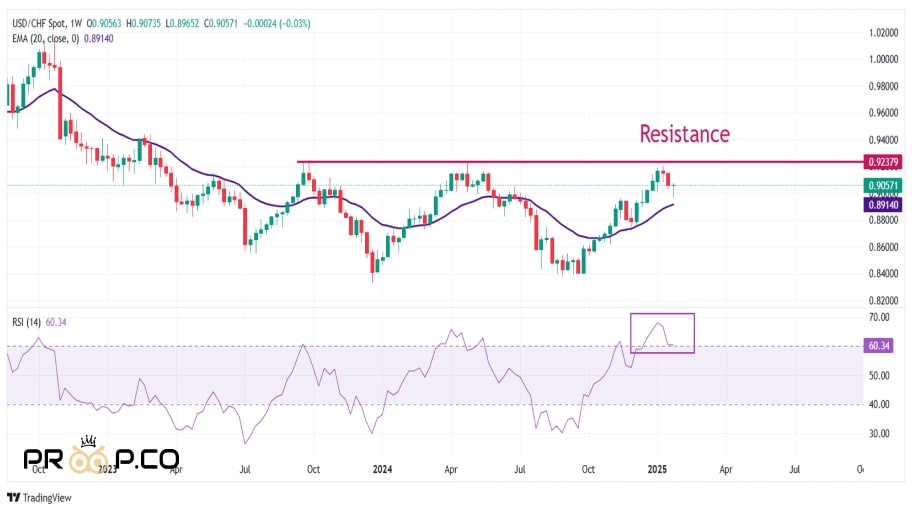The height and width of the screenshot is (513, 912).
Task: Click the 60.34 RSI axis label
Action: 879,345
